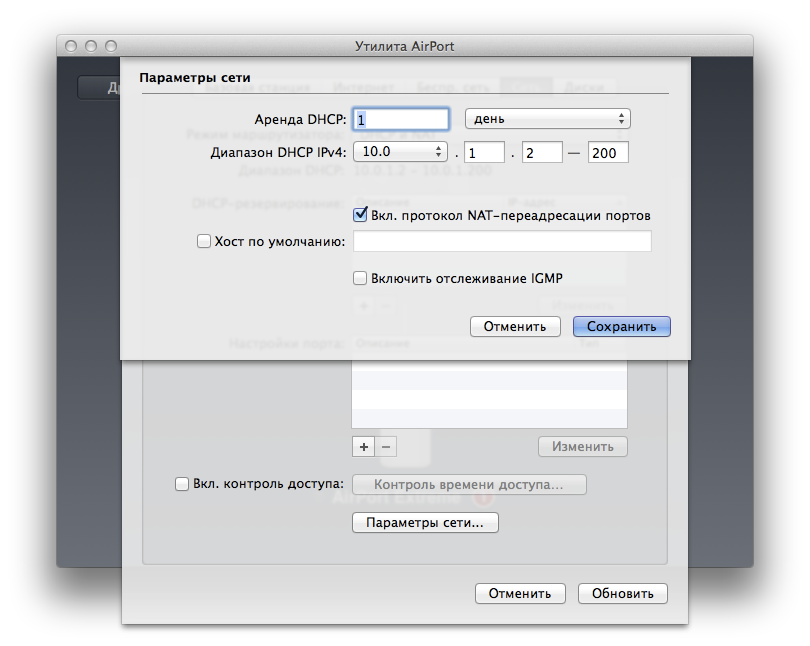Enable IGMP tracking checkbox
The image size is (810, 646).
click(360, 278)
